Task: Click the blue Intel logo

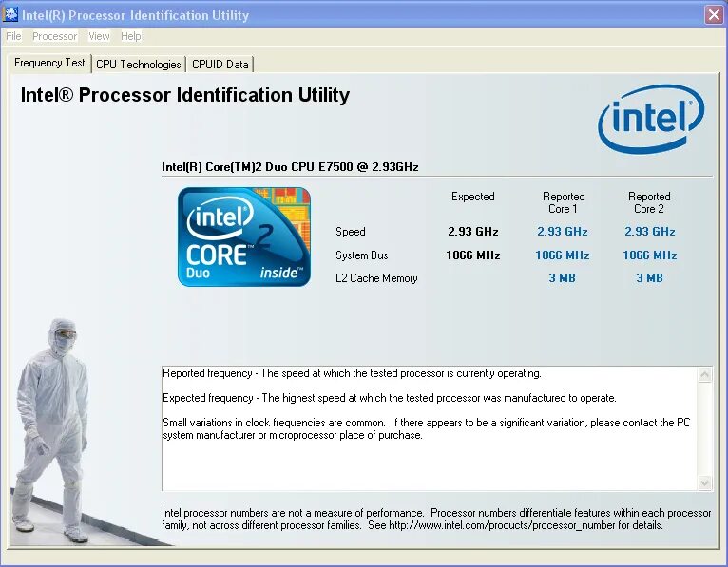Action: tap(651, 119)
